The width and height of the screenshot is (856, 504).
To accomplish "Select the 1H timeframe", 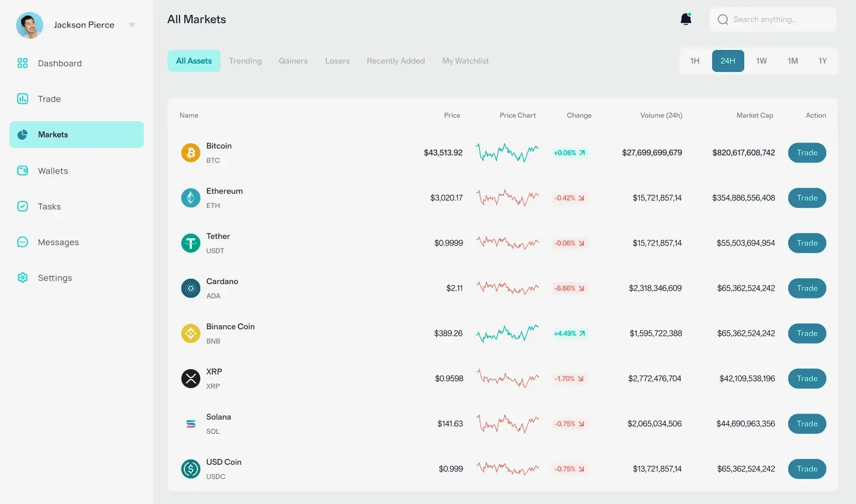I will pyautogui.click(x=695, y=61).
